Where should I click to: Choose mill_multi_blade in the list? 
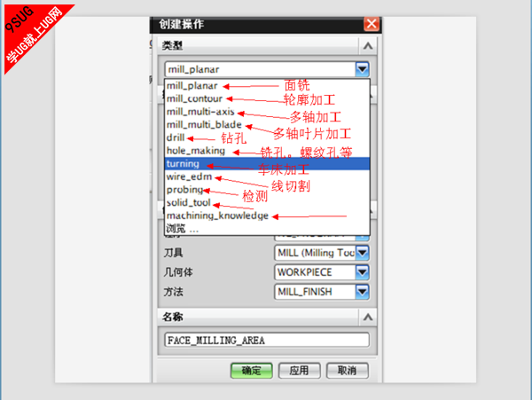click(x=267, y=124)
